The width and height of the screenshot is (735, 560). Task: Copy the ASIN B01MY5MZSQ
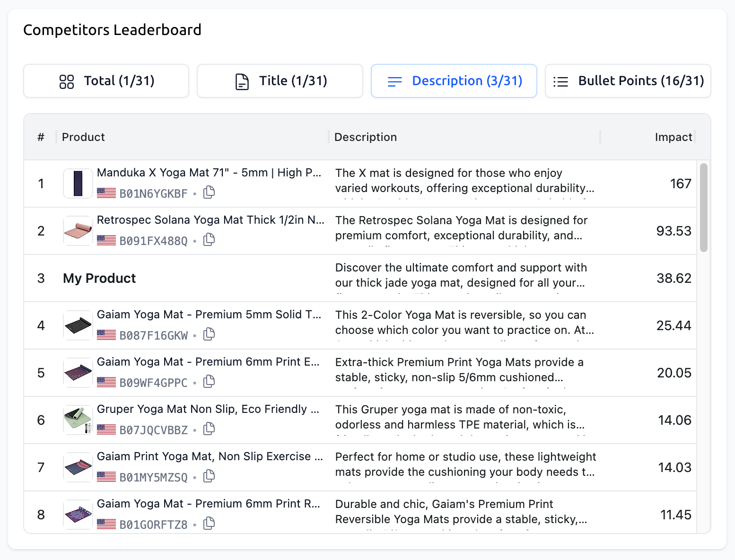click(209, 476)
